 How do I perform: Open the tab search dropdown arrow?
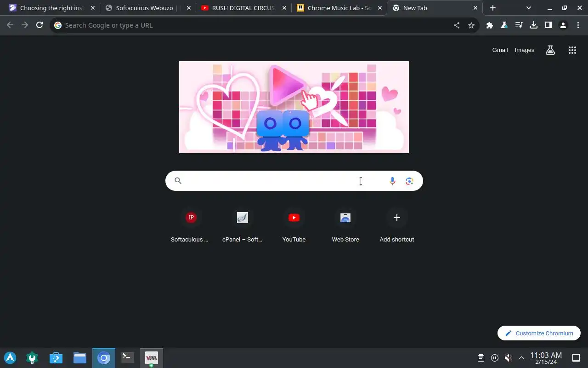pyautogui.click(x=529, y=8)
